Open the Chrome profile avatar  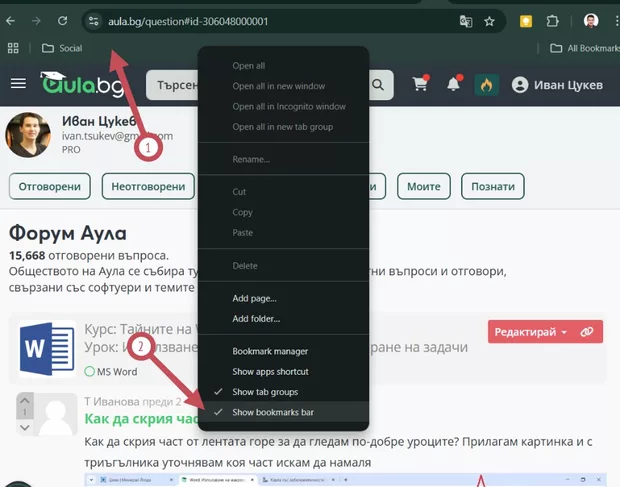[x=591, y=21]
